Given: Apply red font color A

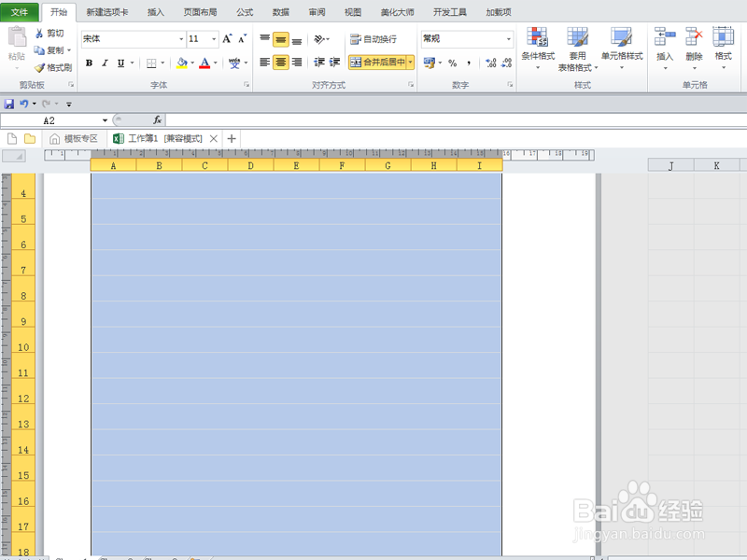Looking at the screenshot, I should point(204,63).
